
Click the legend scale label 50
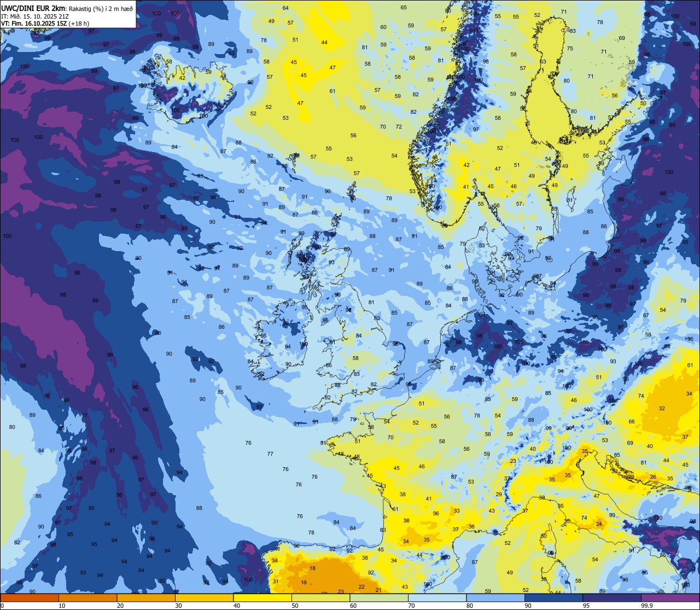[295, 606]
